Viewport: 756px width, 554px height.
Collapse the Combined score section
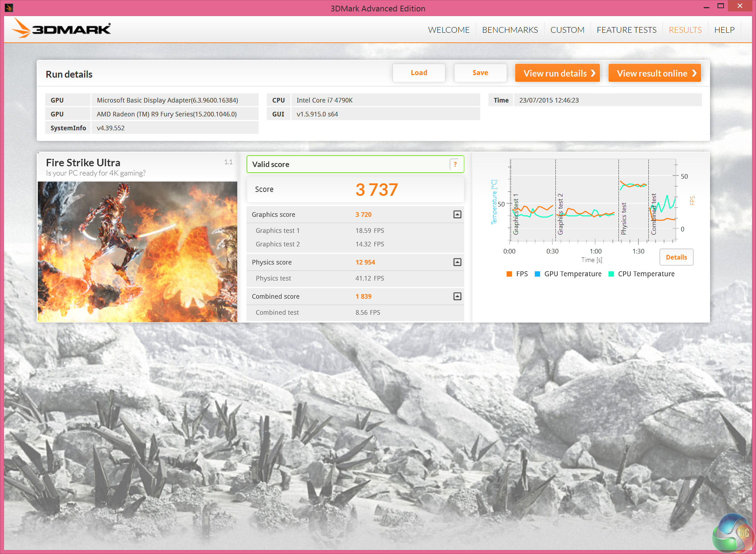point(457,296)
